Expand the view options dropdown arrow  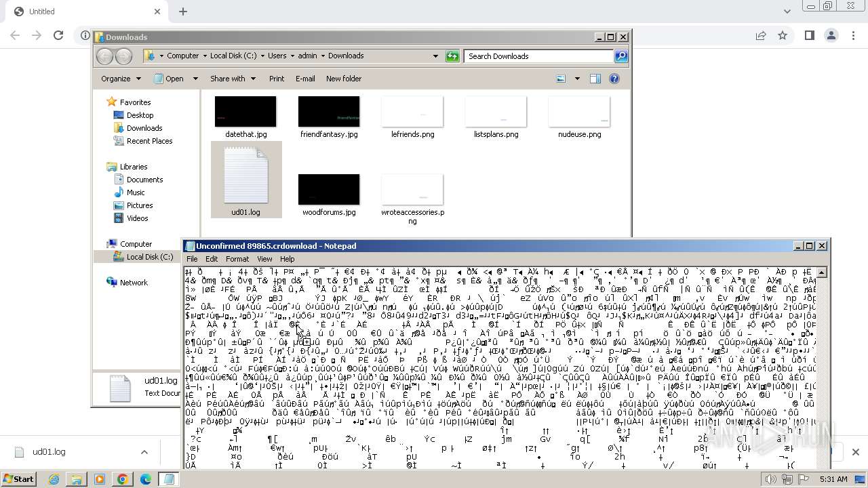coord(577,79)
